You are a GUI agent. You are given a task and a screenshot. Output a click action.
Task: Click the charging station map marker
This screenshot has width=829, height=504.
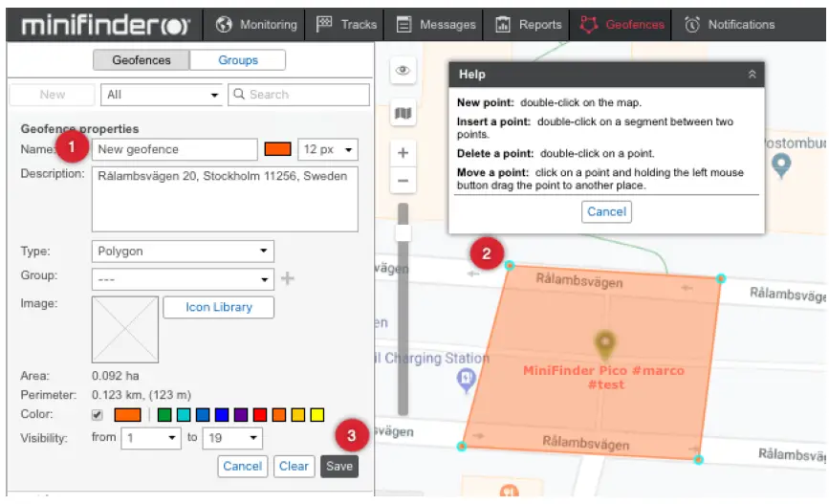(x=466, y=380)
